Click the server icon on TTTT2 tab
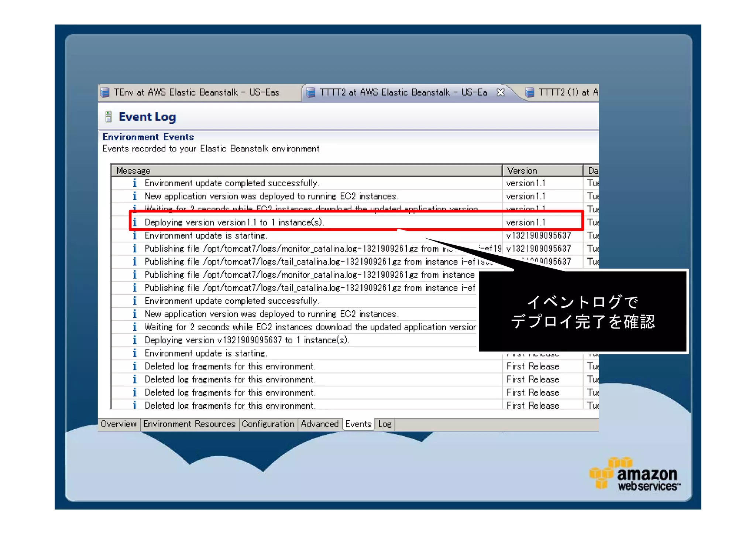This screenshot has width=756, height=535. (311, 92)
